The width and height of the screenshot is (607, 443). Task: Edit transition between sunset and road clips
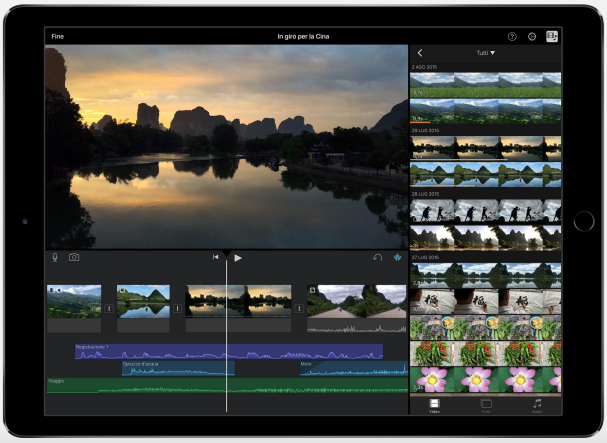299,308
